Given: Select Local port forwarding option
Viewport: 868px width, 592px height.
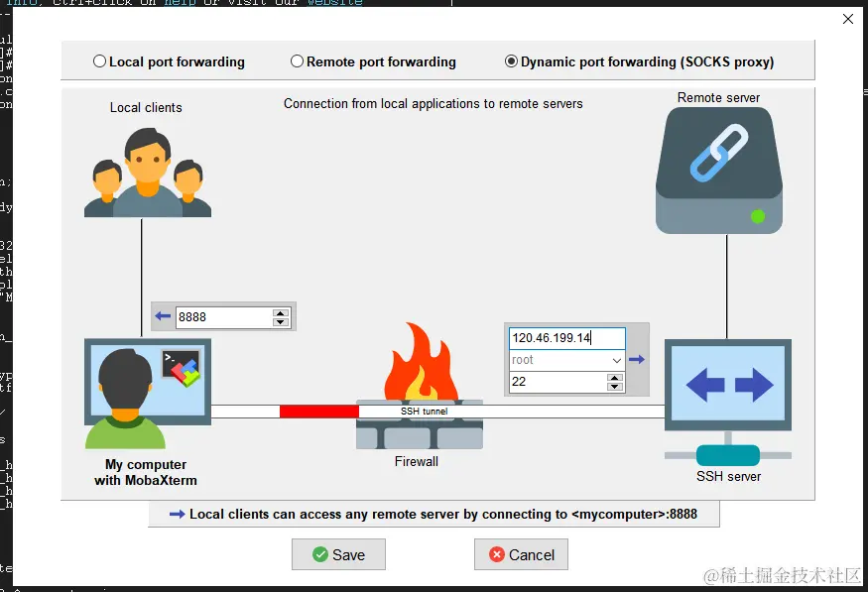Looking at the screenshot, I should click(x=169, y=61).
